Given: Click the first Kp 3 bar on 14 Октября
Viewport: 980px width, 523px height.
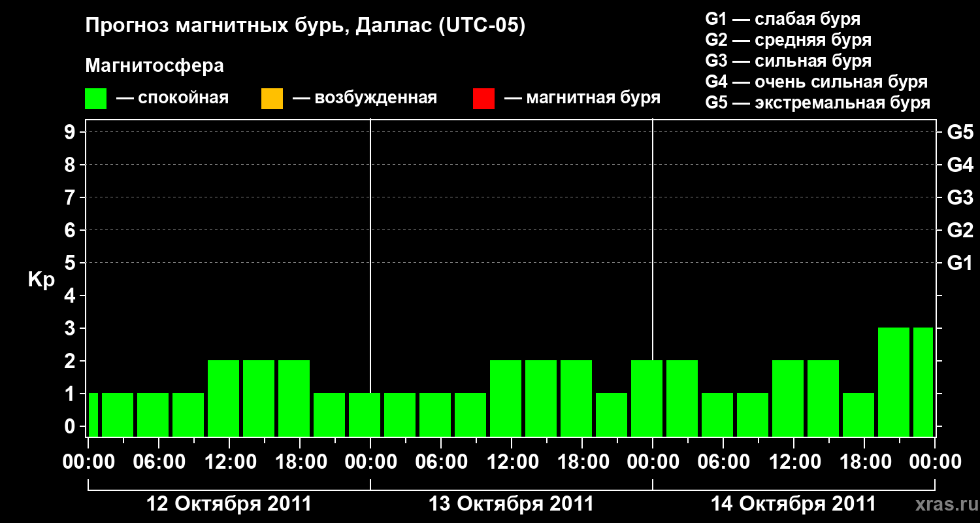Looking at the screenshot, I should pyautogui.click(x=894, y=382).
